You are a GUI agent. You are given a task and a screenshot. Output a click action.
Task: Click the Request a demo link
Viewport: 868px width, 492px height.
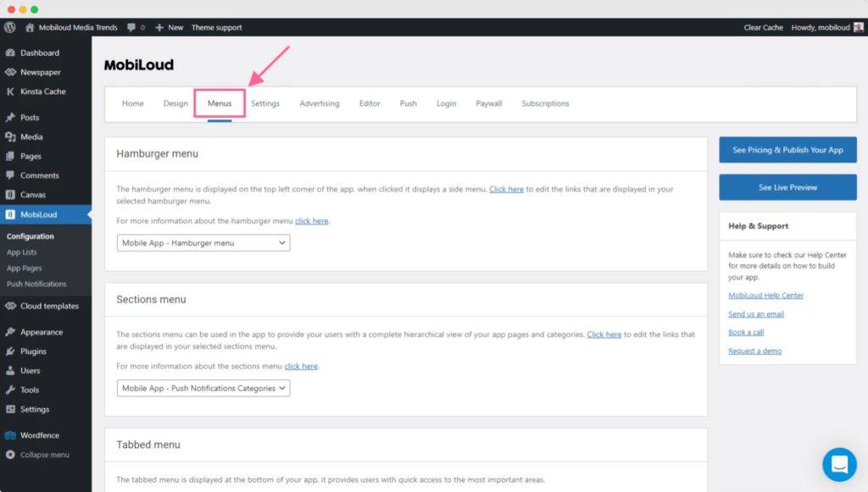755,351
